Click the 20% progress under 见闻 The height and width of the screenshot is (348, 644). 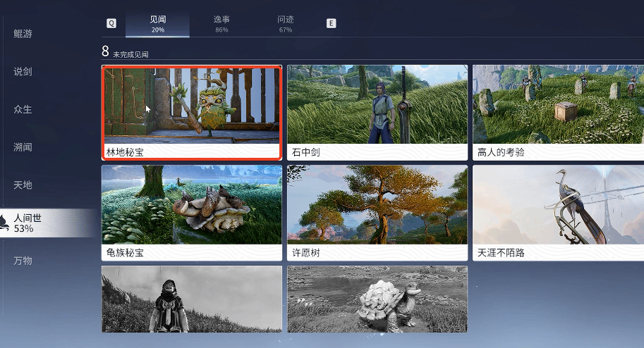point(158,30)
